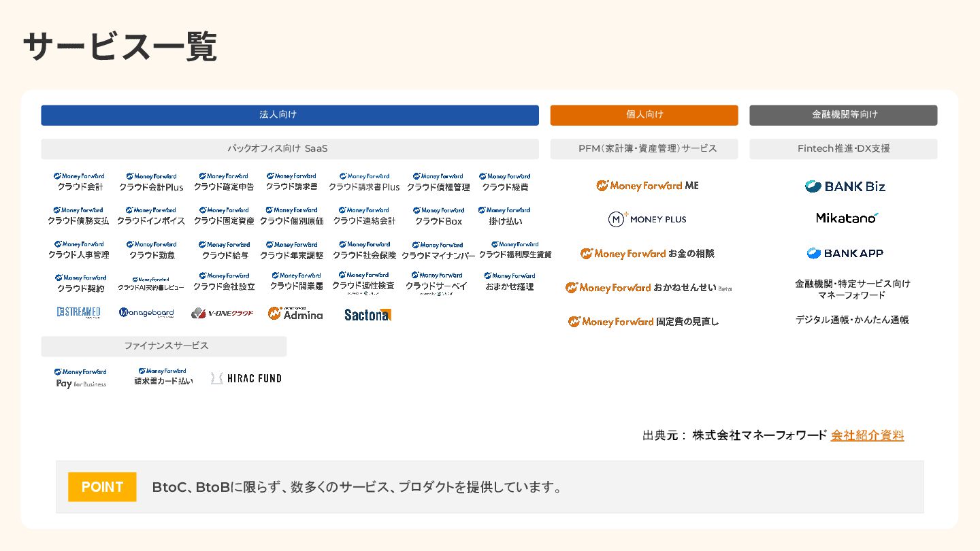Click the blue 法人向け header bar
Image resolution: width=980 pixels, height=551 pixels.
coord(290,115)
